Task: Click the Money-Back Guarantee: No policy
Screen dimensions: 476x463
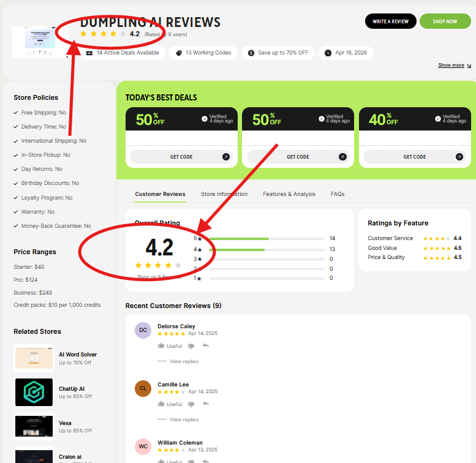Action: 52,226
